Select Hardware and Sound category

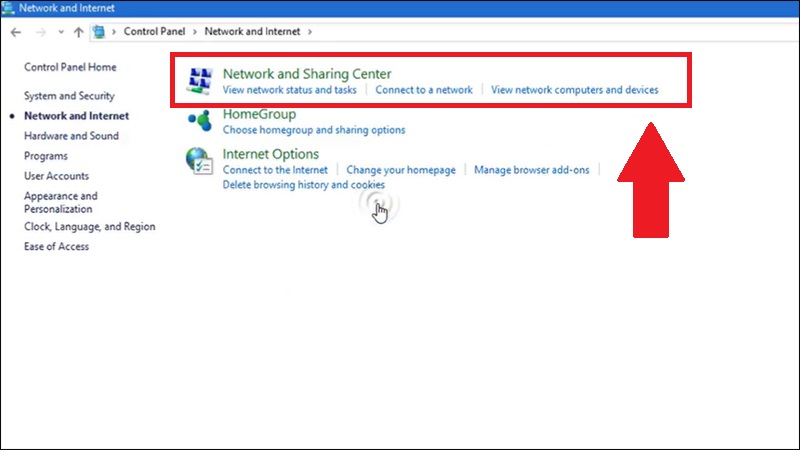pyautogui.click(x=71, y=136)
